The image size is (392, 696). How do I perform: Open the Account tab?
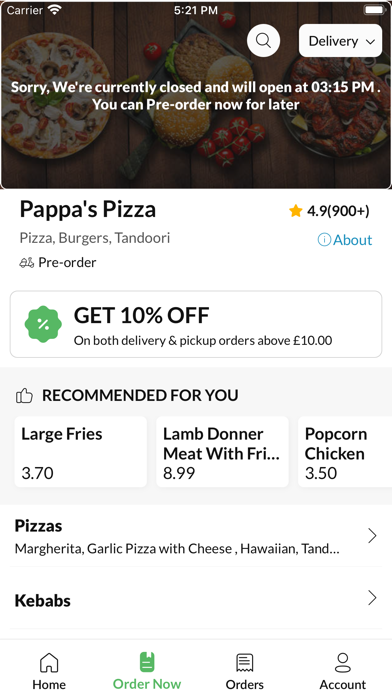click(x=343, y=671)
